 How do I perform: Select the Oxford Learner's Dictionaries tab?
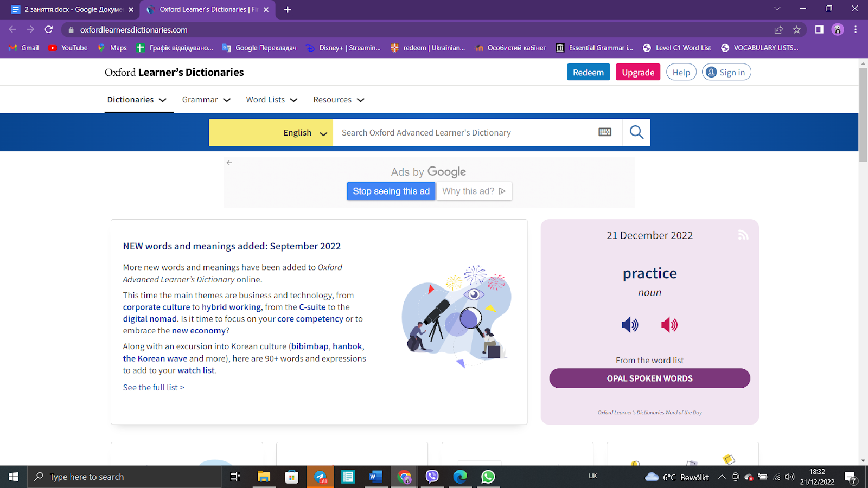click(208, 9)
